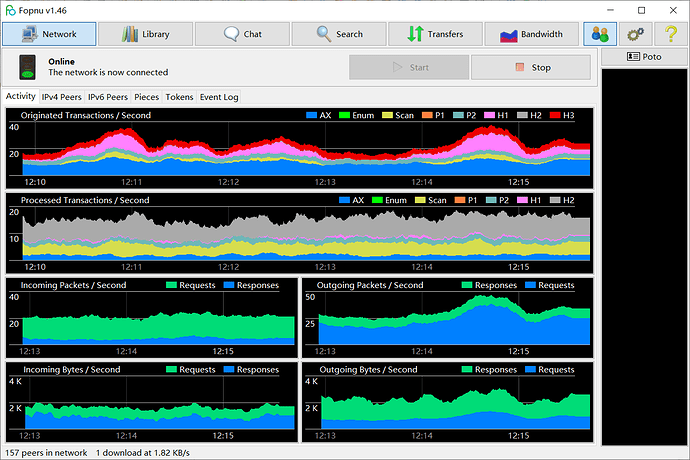Click Enum green swatch in Originated legend
This screenshot has height=460, width=690.
(x=345, y=115)
